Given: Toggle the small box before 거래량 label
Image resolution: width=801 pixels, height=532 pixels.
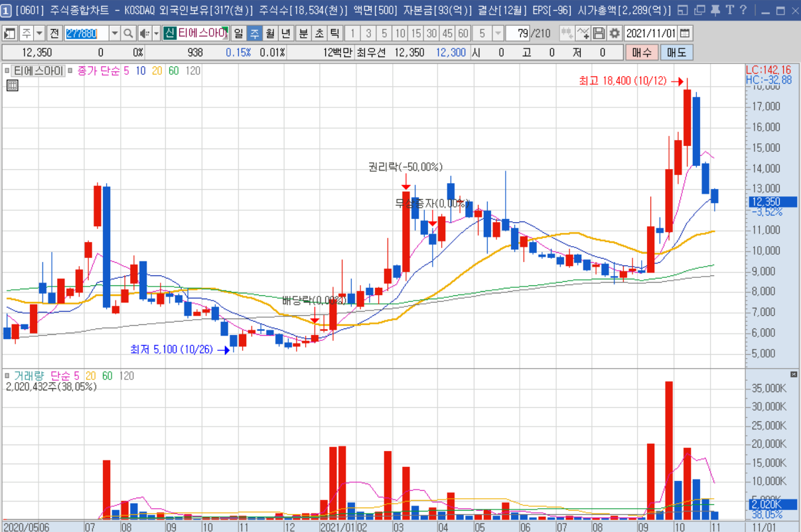Looking at the screenshot, I should tap(7, 375).
